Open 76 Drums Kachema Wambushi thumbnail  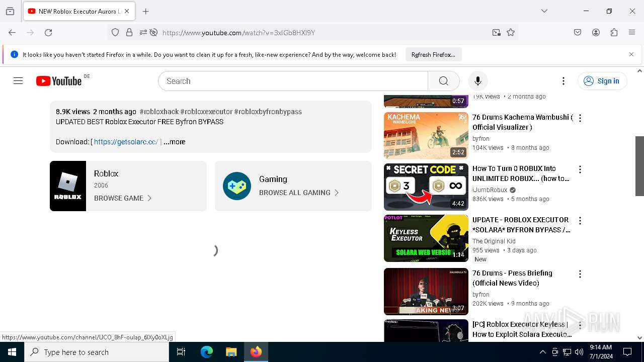[426, 136]
